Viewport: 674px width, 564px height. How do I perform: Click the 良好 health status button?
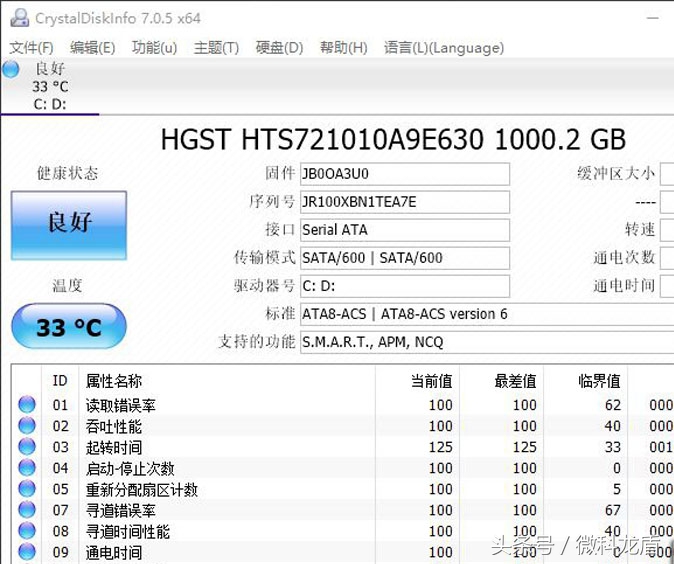click(69, 226)
